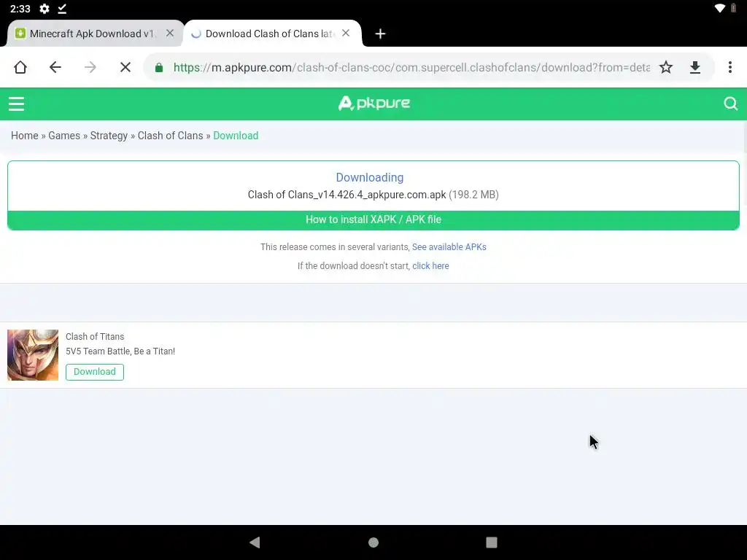Click the forward navigation arrow

[90, 67]
